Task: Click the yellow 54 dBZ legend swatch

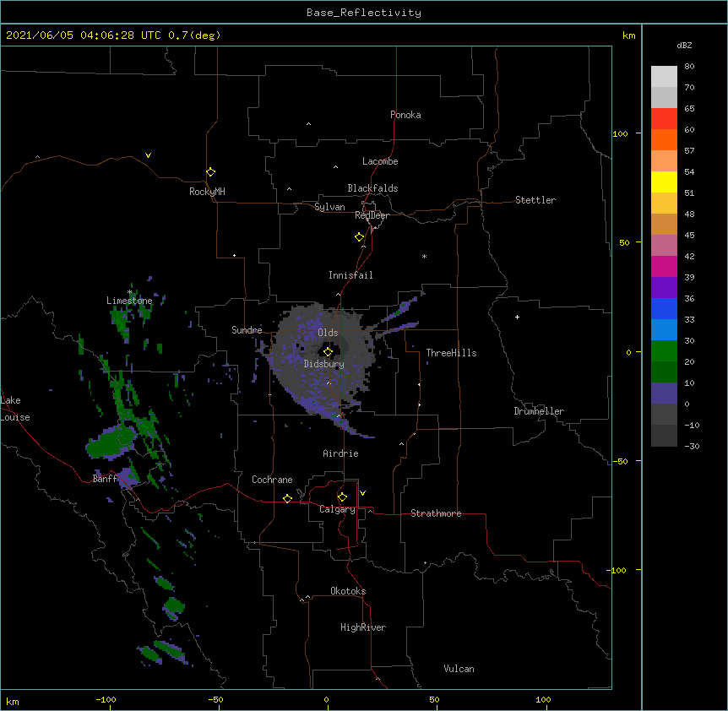Action: point(664,182)
